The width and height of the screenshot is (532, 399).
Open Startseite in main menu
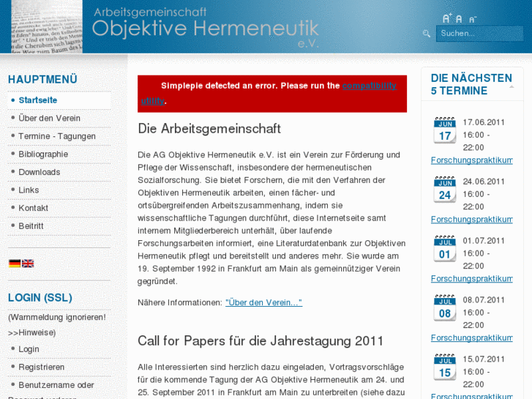(37, 100)
